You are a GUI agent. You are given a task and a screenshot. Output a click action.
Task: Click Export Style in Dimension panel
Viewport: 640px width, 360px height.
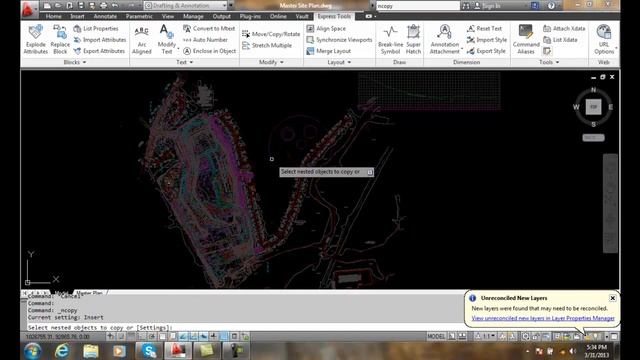point(487,51)
